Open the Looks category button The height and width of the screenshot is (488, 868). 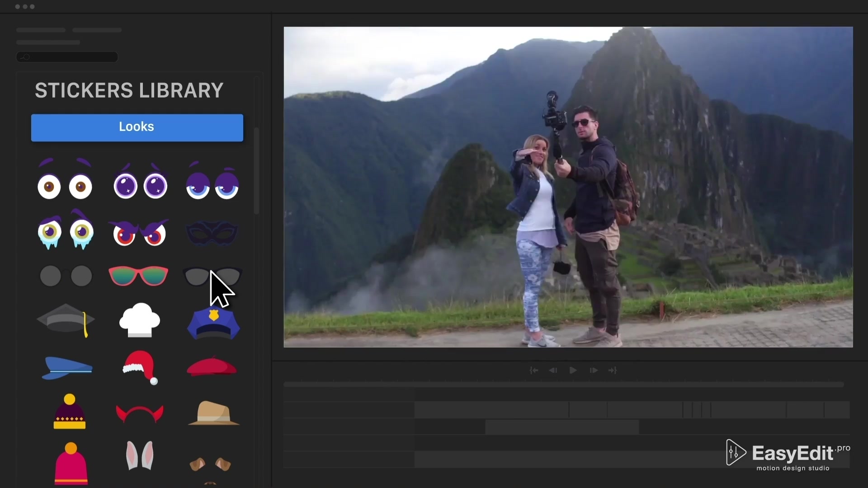click(137, 127)
